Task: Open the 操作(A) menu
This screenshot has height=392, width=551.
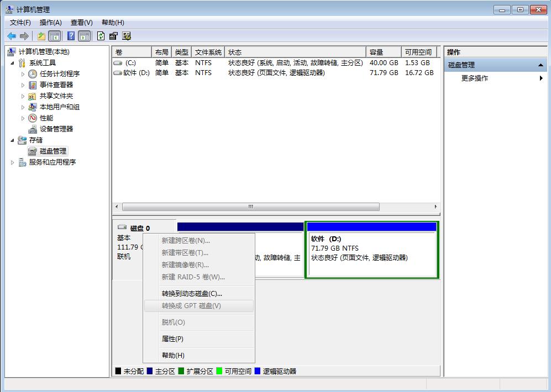Action: [x=51, y=23]
